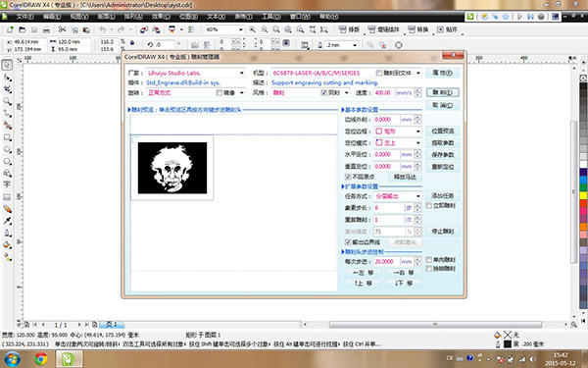Select the Smart Fill tool in the toolbox
Viewport: 588px width, 368px height.
point(7,126)
